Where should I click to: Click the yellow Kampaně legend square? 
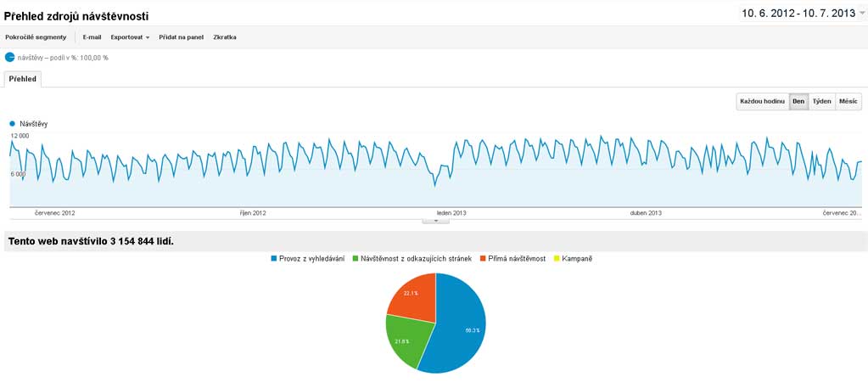point(556,258)
